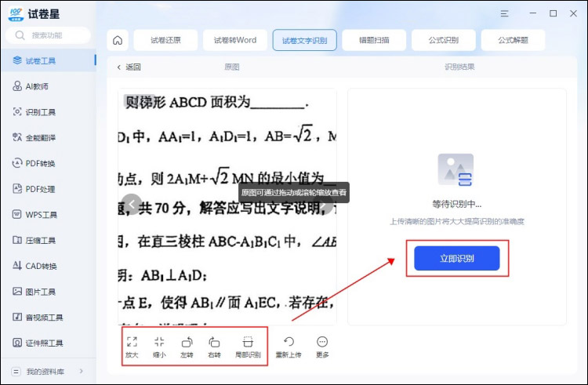
Task: Go back with the 返回 link
Action: click(129, 67)
